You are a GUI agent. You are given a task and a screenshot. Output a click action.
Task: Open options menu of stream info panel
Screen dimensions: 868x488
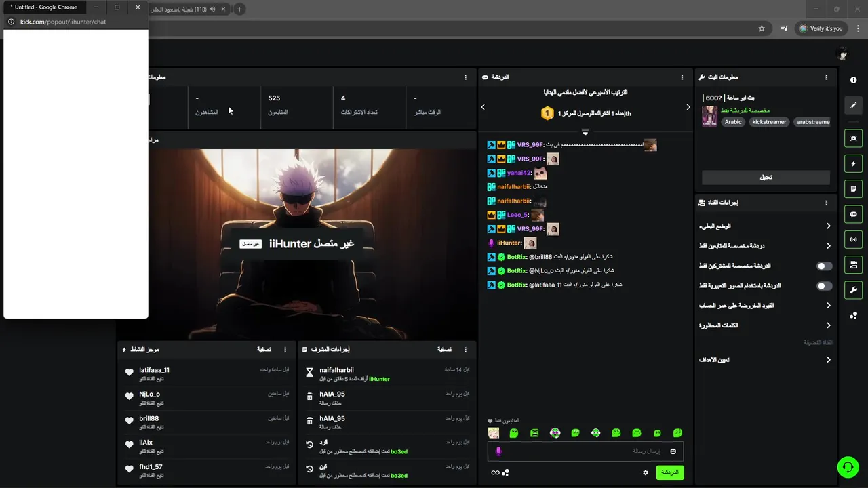coord(826,77)
